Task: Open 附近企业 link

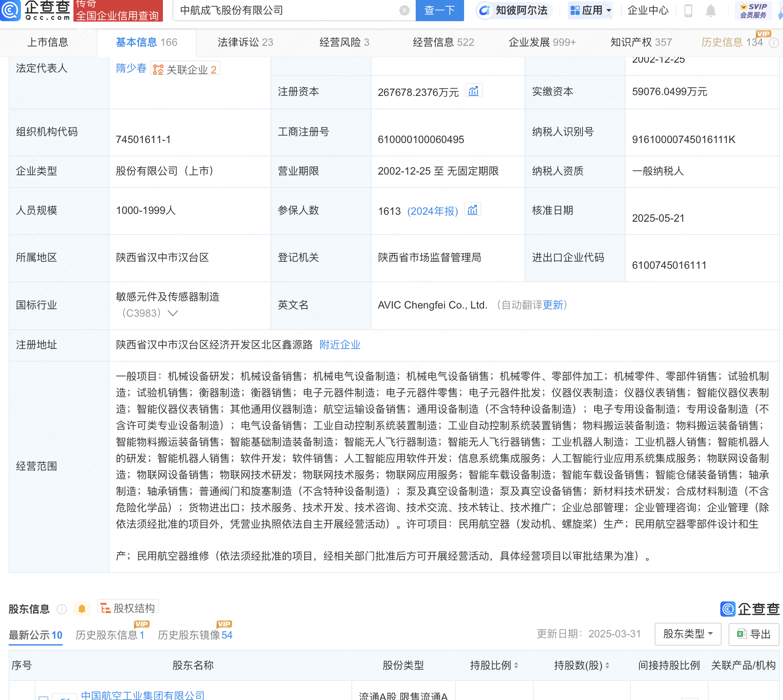Action: pyautogui.click(x=340, y=345)
